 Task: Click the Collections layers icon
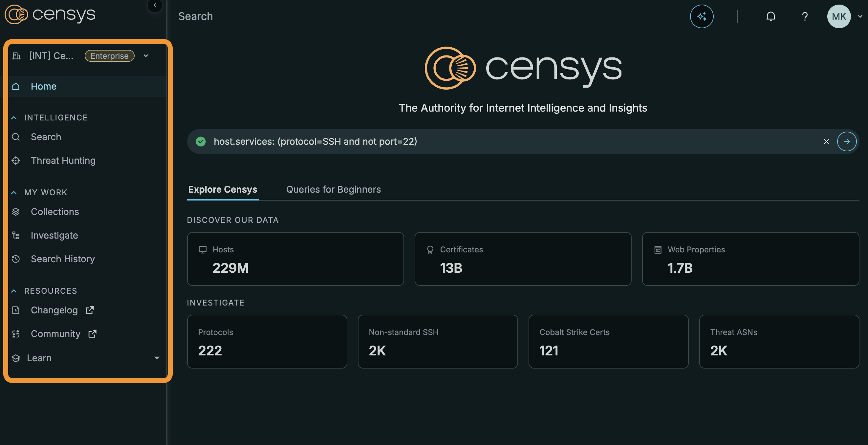(16, 212)
